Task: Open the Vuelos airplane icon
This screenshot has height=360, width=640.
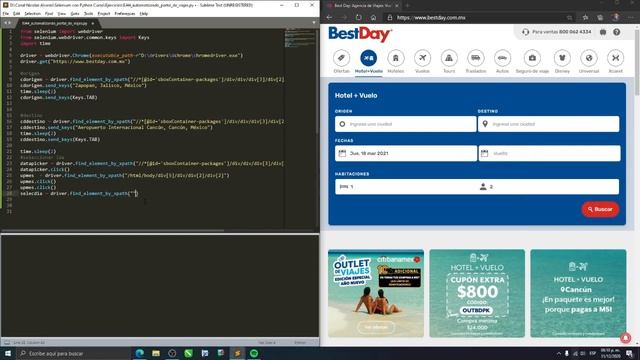Action: (x=422, y=58)
